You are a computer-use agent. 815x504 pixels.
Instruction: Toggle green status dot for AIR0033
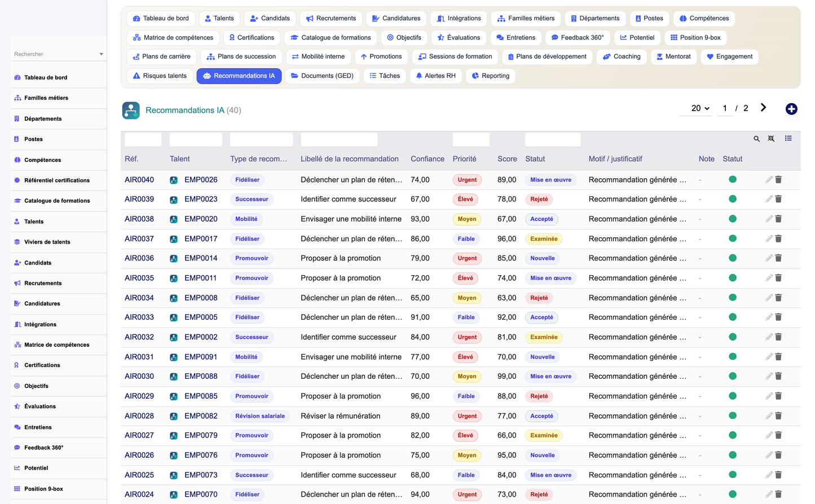click(x=733, y=317)
